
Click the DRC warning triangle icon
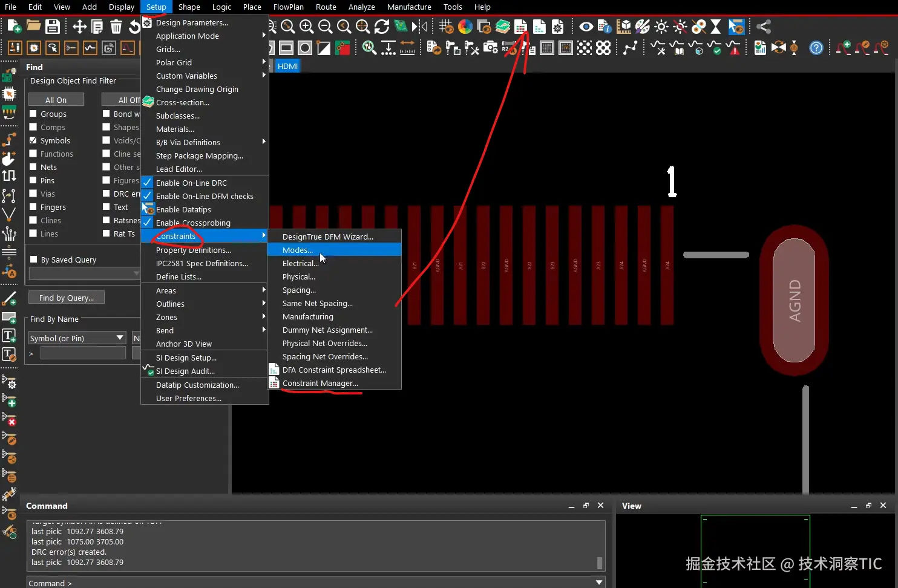click(x=733, y=47)
